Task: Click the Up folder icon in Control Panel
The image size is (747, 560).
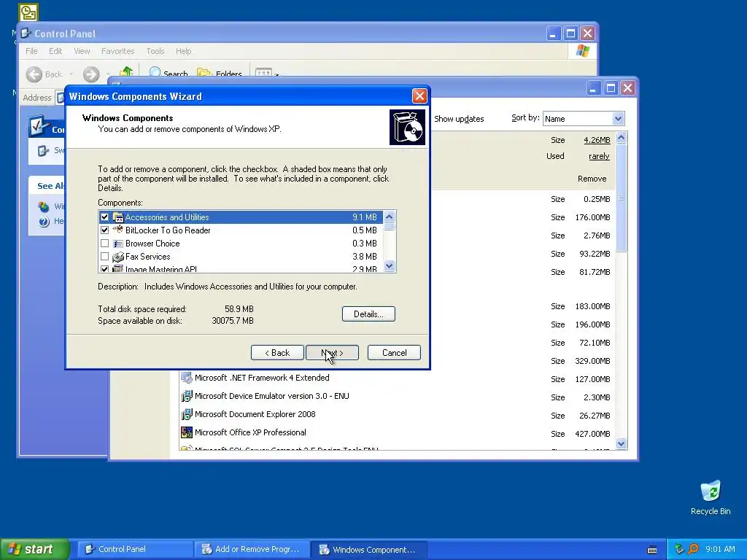Action: 126,72
